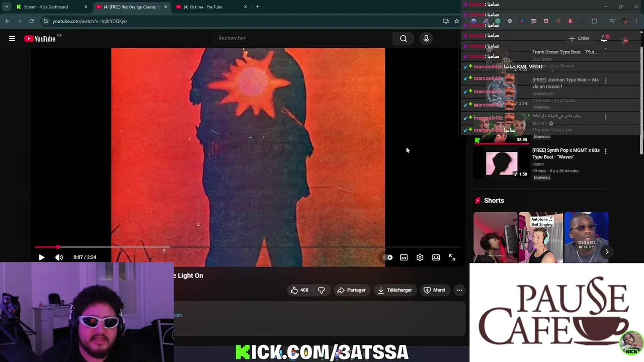
Task: Open Frank Ocean Type Beat video
Action: (565, 52)
